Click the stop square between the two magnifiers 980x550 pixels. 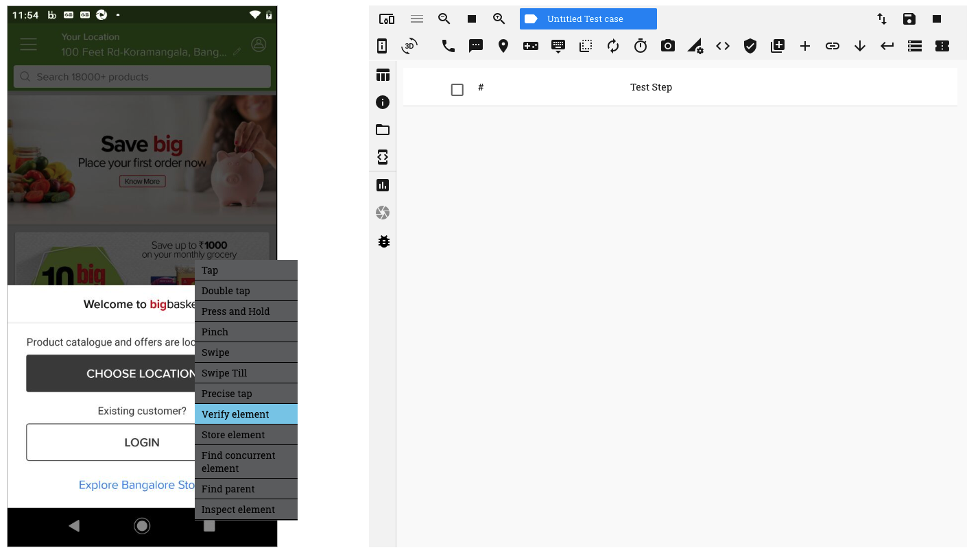(x=472, y=19)
